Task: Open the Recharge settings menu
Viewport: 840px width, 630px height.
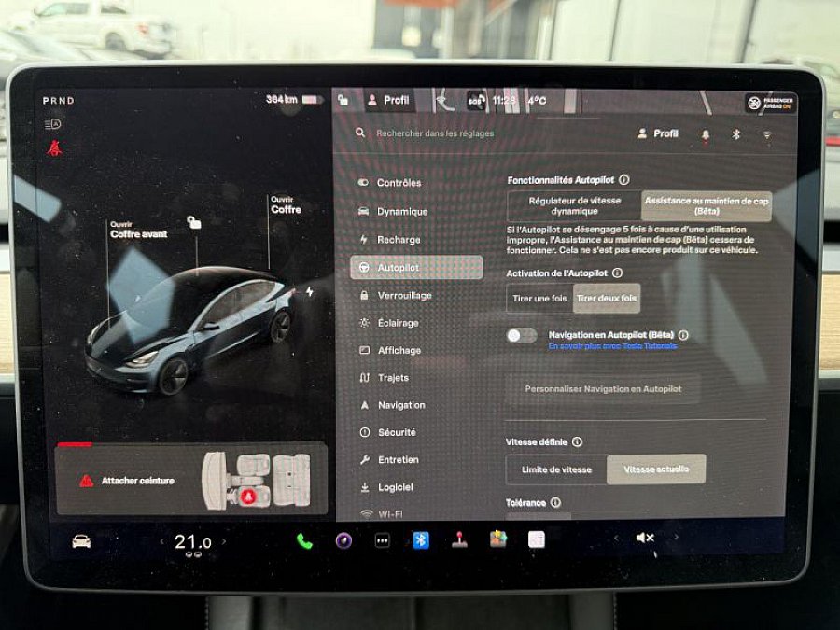Action: coord(398,240)
